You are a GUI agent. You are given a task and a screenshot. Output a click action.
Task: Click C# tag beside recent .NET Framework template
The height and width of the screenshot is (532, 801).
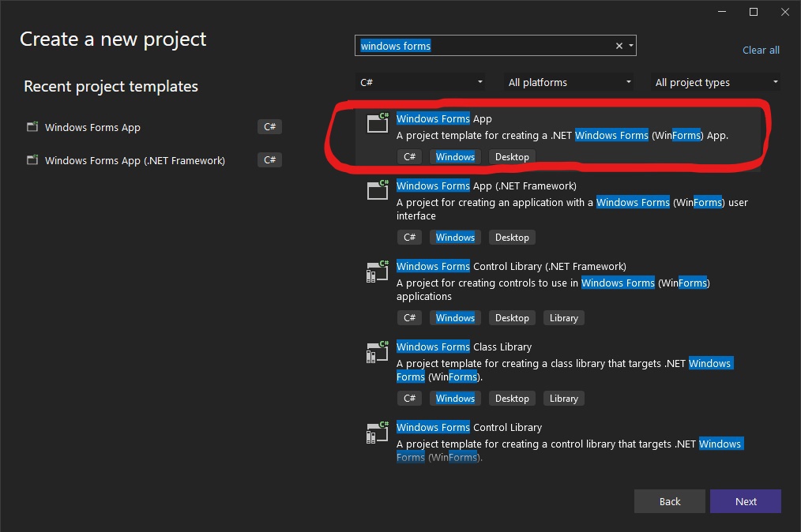pyautogui.click(x=269, y=159)
